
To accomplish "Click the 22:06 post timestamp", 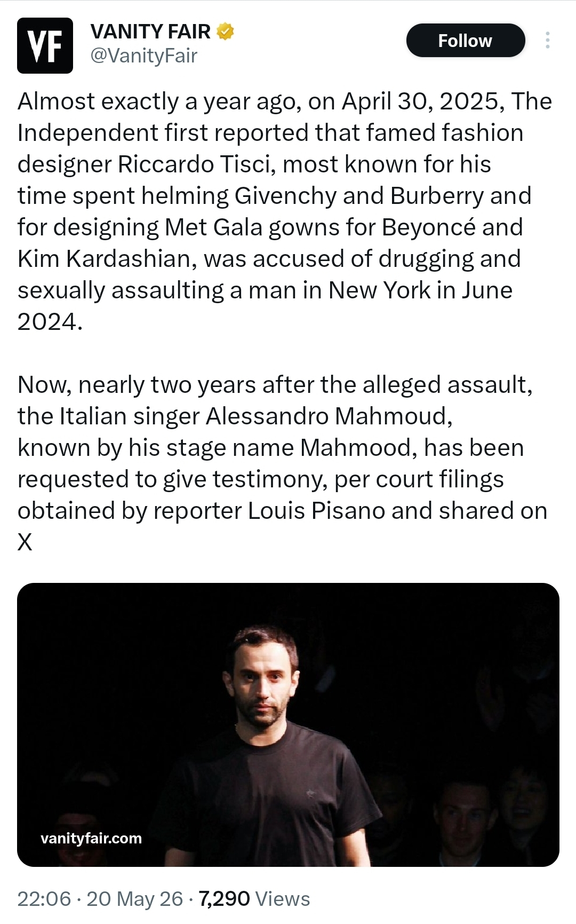I will click(44, 899).
